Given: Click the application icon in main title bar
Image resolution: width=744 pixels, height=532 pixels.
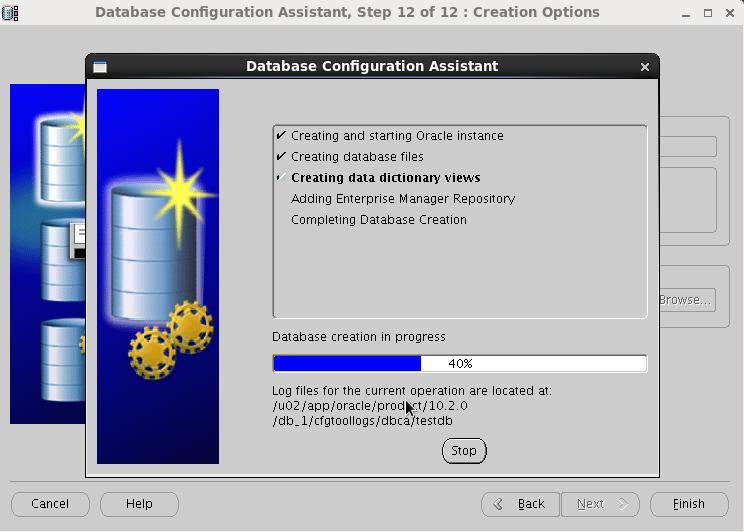Looking at the screenshot, I should [x=11, y=13].
